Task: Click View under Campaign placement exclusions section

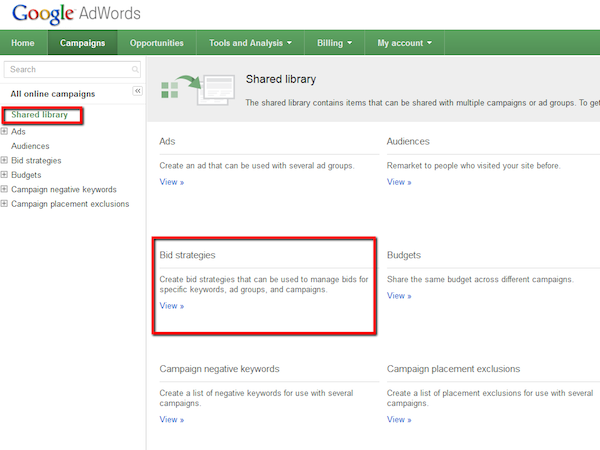Action: [x=399, y=420]
